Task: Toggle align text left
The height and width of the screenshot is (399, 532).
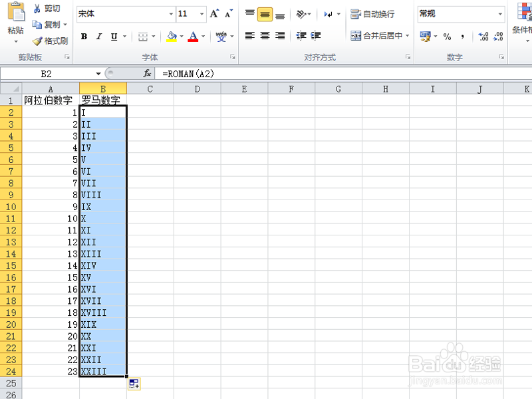Action: pyautogui.click(x=250, y=36)
